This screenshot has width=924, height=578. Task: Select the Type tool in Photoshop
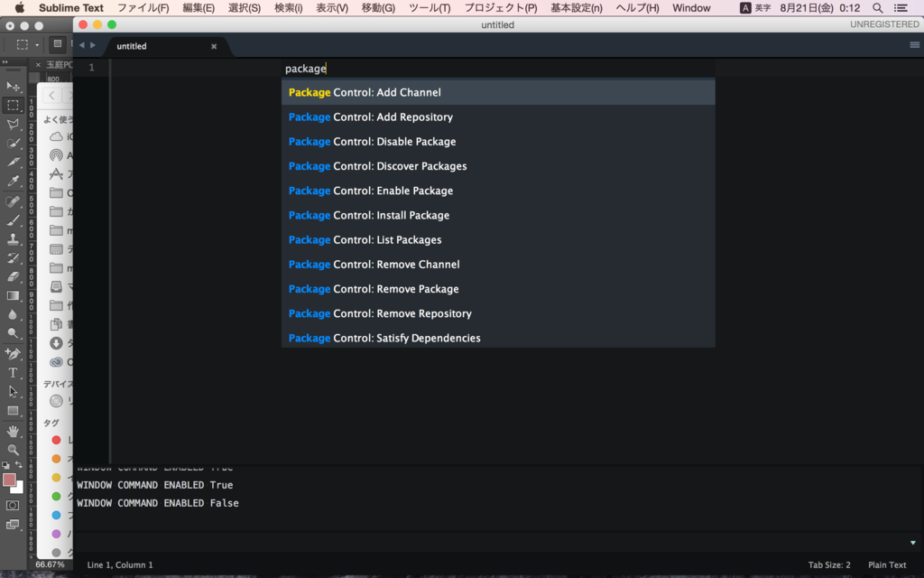point(13,373)
